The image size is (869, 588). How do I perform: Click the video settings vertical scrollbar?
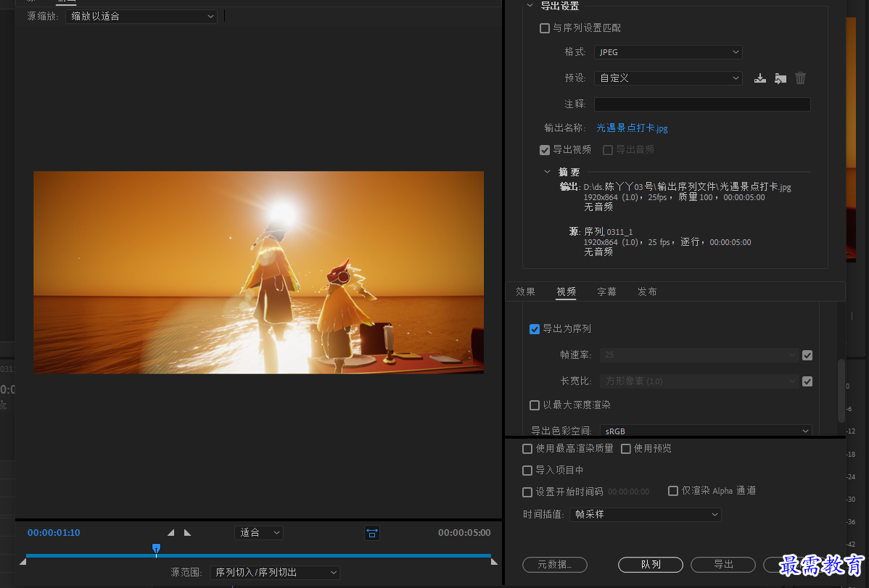pyautogui.click(x=841, y=392)
